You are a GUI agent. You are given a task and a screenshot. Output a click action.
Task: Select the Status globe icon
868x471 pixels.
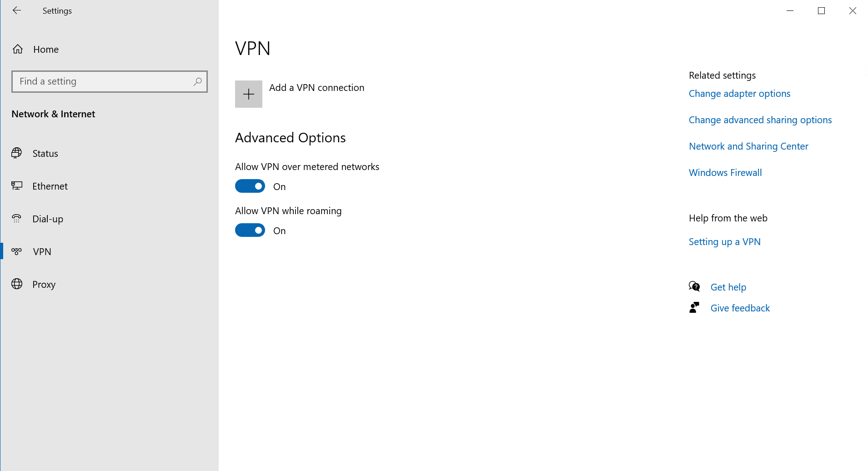point(17,153)
